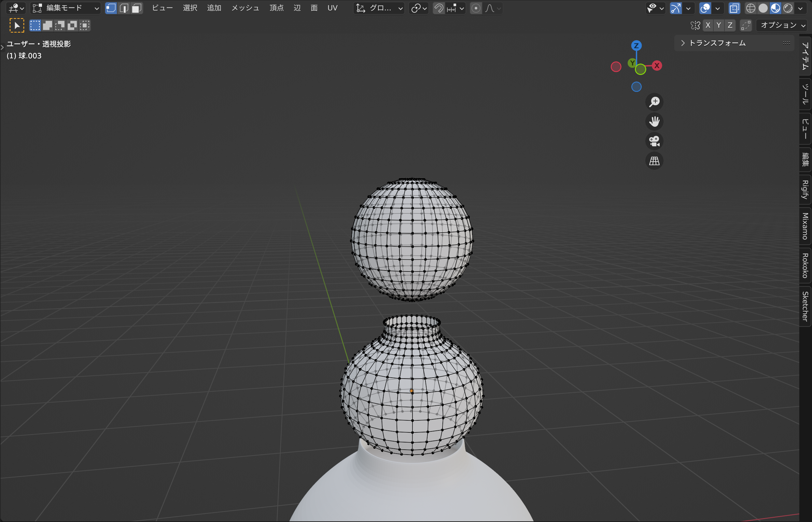Open the proportional editing falloff dropdown

click(493, 8)
